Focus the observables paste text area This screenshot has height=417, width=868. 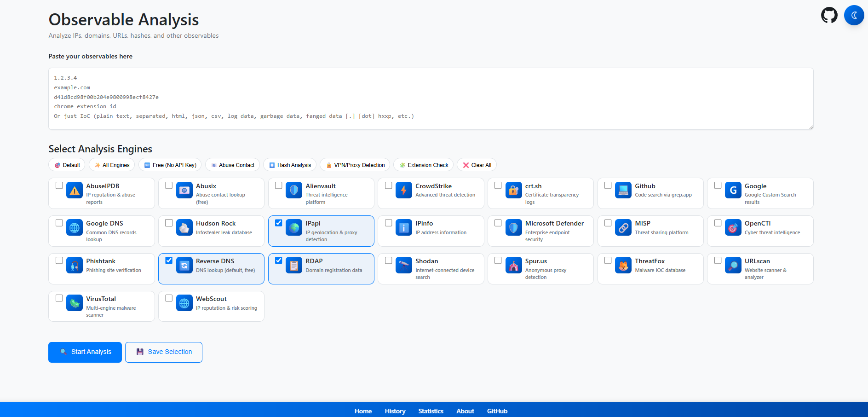431,99
